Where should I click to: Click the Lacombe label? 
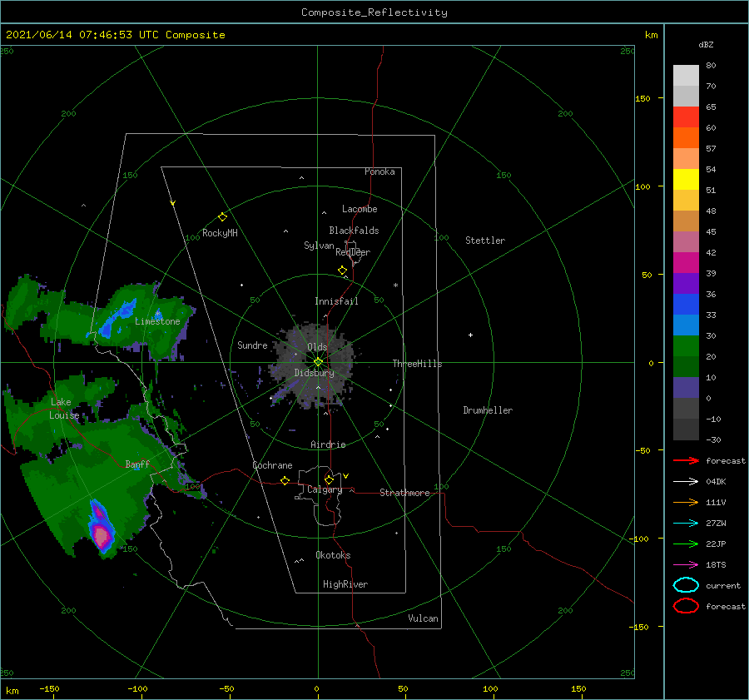click(x=360, y=209)
